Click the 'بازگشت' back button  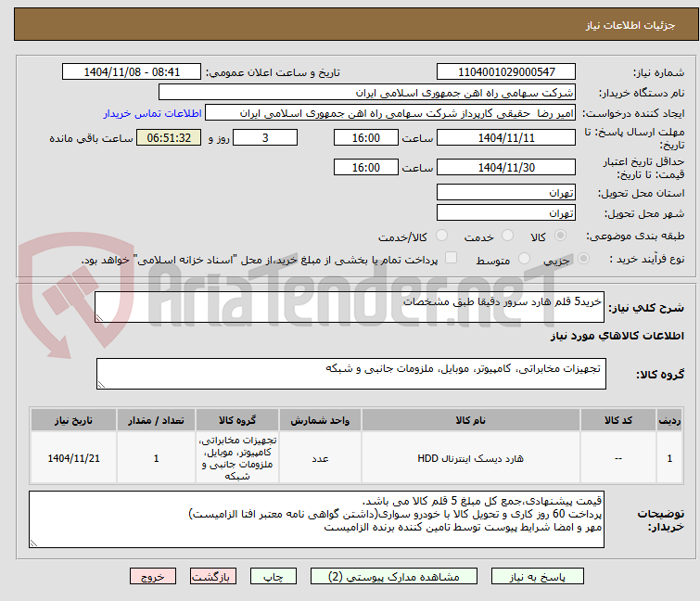(x=213, y=577)
